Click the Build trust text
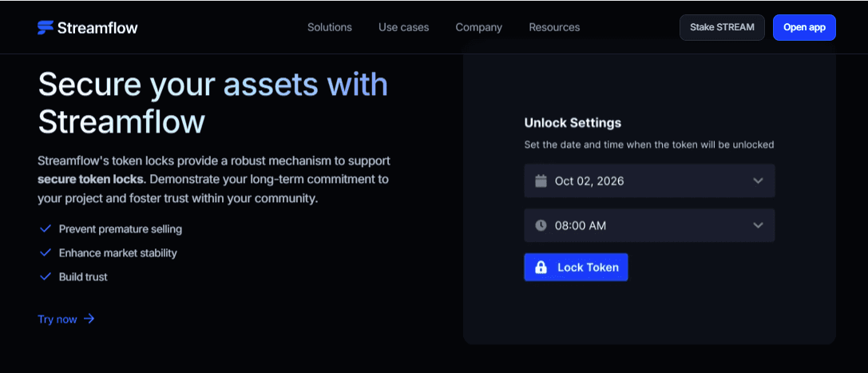The image size is (868, 373). point(83,276)
